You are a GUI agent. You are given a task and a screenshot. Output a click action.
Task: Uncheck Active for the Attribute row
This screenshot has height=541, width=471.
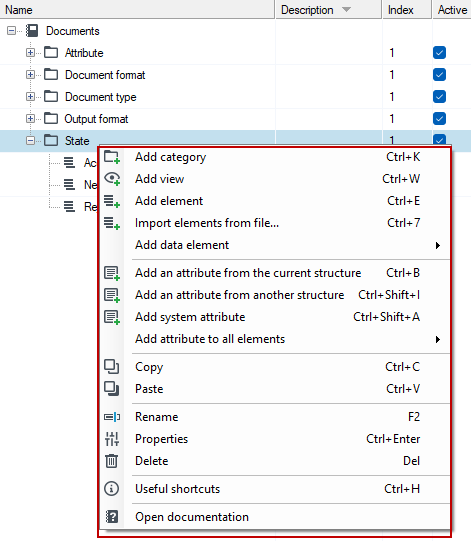point(439,53)
